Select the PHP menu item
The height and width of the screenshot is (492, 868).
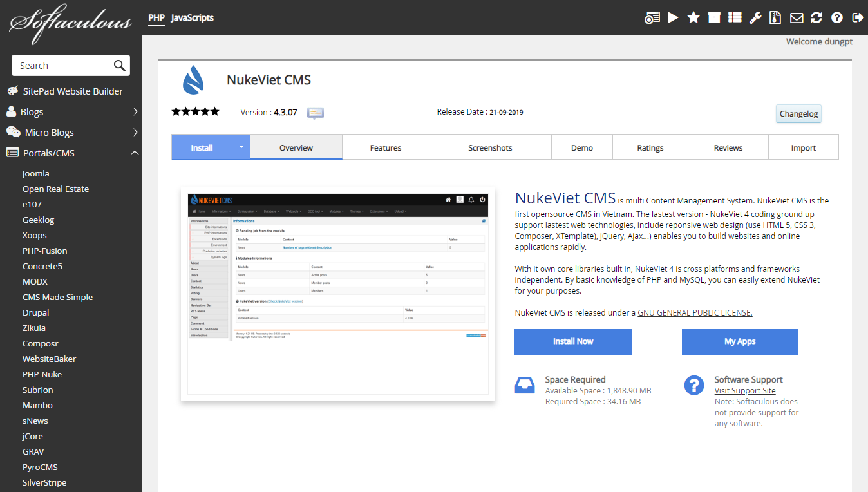[x=156, y=18]
